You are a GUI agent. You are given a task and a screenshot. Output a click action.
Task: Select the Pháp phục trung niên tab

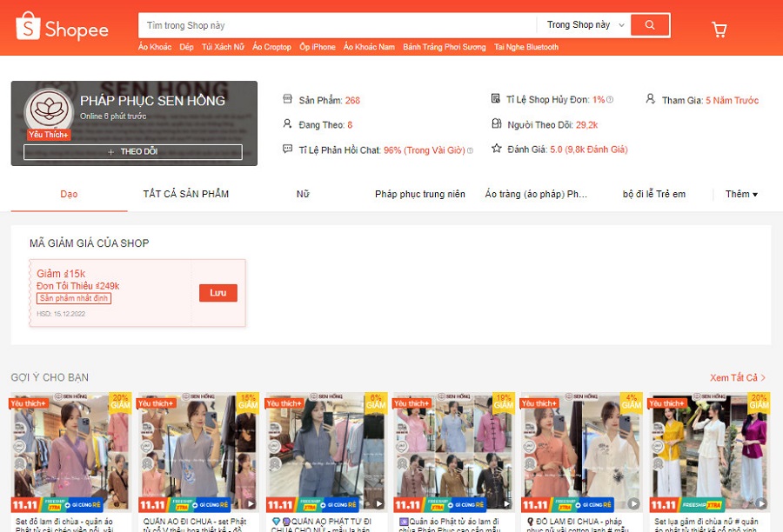coord(419,194)
